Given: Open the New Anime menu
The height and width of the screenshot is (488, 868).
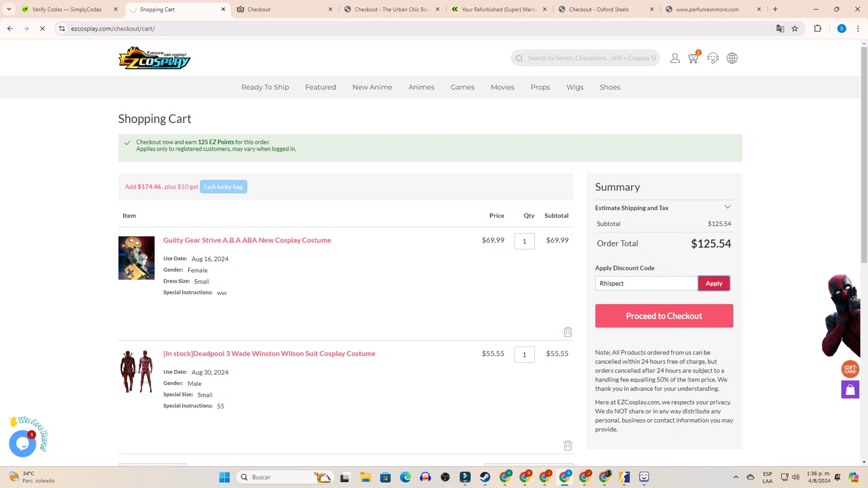Looking at the screenshot, I should coord(372,87).
